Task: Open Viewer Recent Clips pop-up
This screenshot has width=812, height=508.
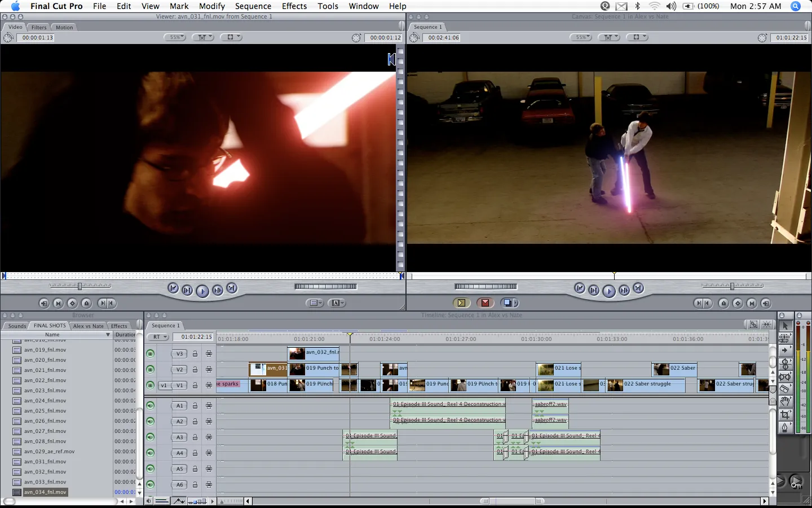Action: [x=315, y=303]
